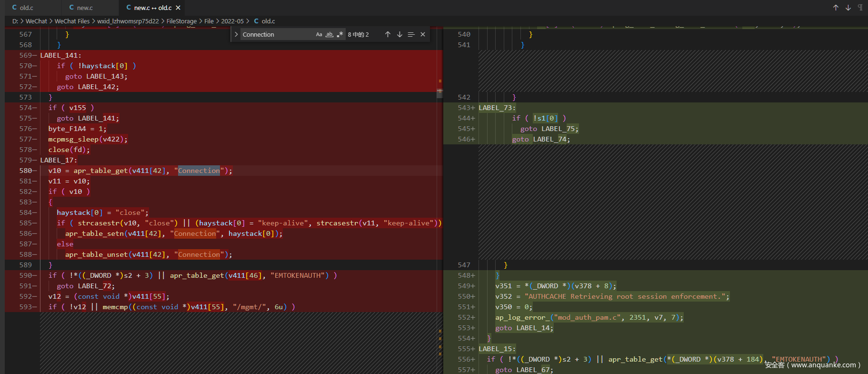Close the find widget
This screenshot has height=374, width=868.
[423, 34]
